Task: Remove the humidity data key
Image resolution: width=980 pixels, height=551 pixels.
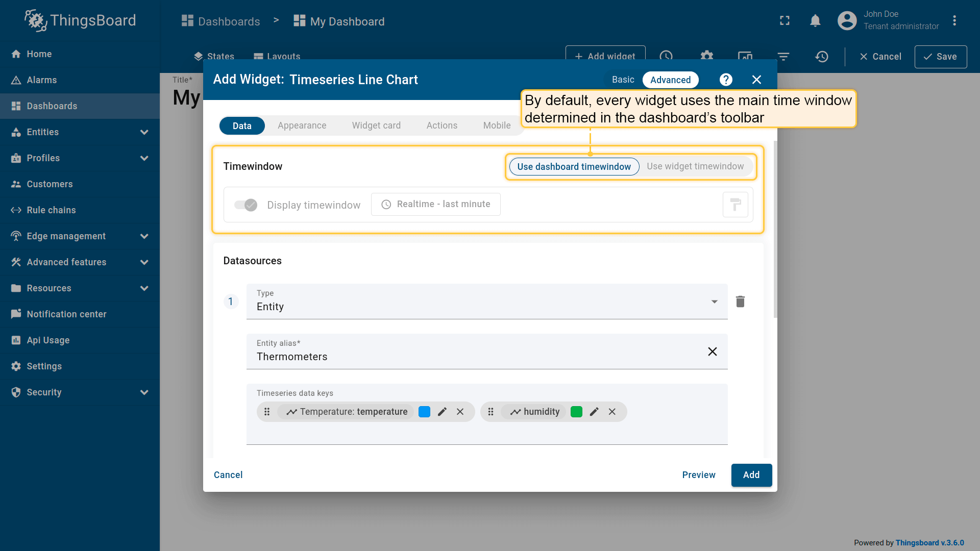Action: (x=612, y=412)
